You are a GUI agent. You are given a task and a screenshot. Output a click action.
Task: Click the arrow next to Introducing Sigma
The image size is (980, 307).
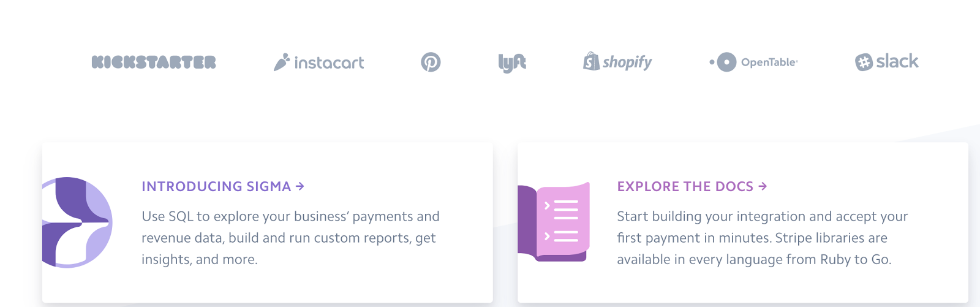pos(300,186)
